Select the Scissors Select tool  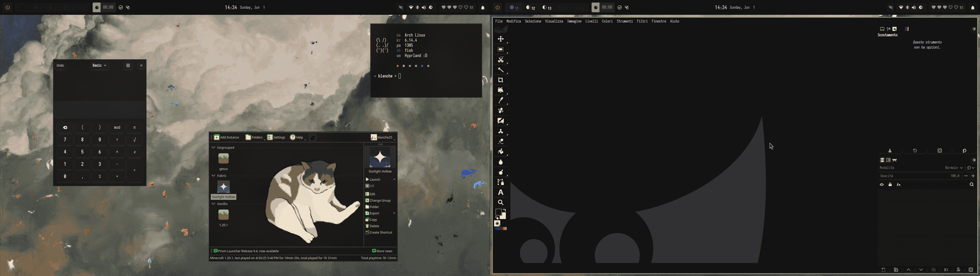(x=501, y=60)
